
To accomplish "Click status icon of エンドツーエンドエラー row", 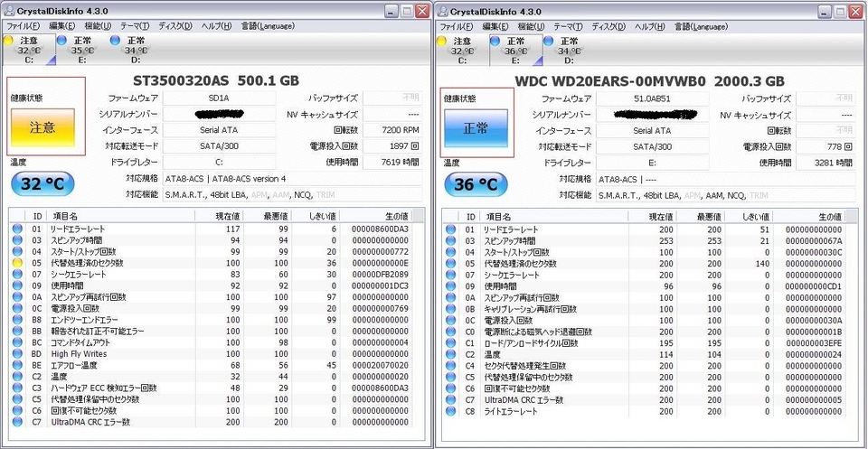I will tap(17, 320).
